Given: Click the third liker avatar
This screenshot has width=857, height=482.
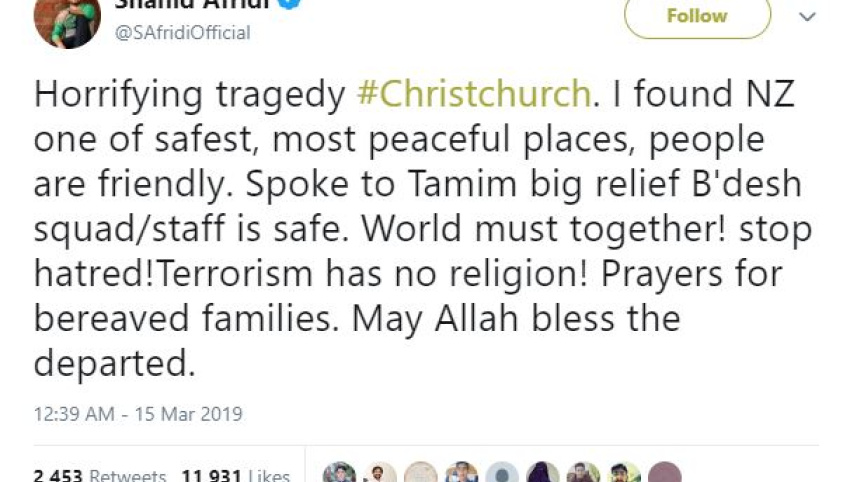Looking at the screenshot, I should 421,474.
